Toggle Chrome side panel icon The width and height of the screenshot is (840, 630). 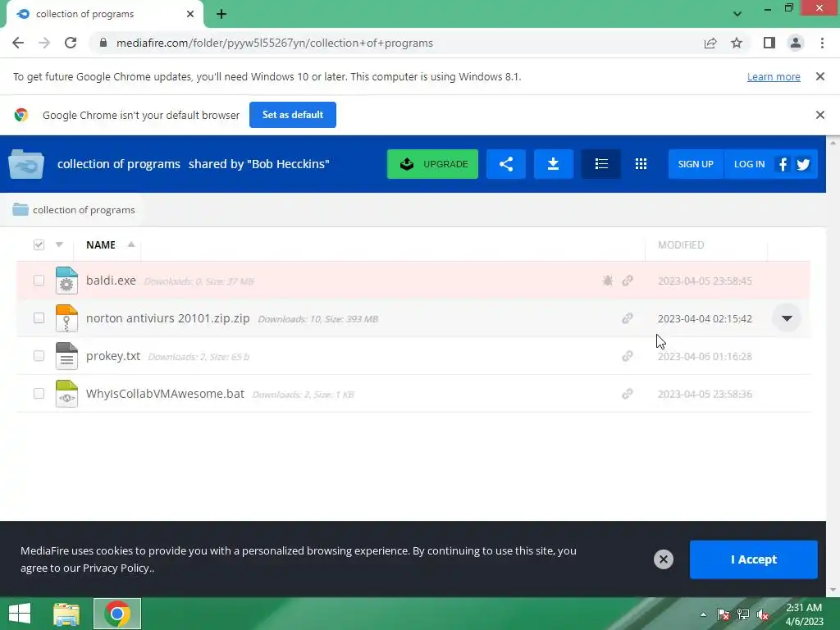click(x=769, y=43)
